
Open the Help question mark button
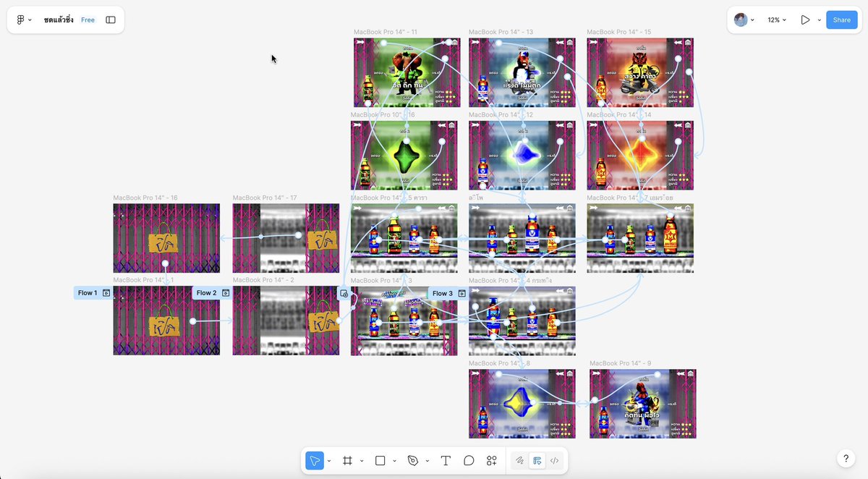pos(846,459)
